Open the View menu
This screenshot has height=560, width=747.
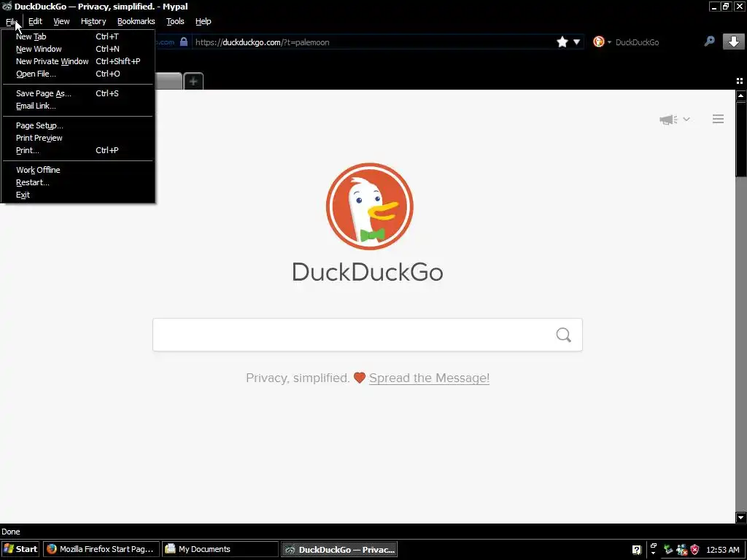coord(61,21)
